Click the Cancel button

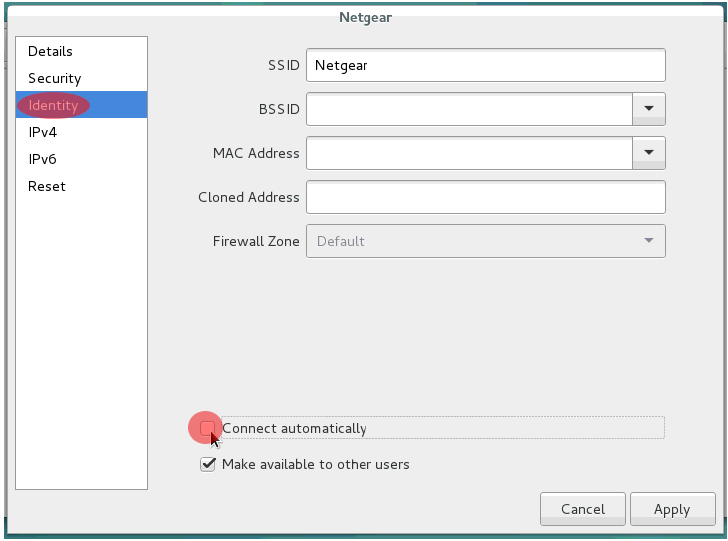point(583,509)
